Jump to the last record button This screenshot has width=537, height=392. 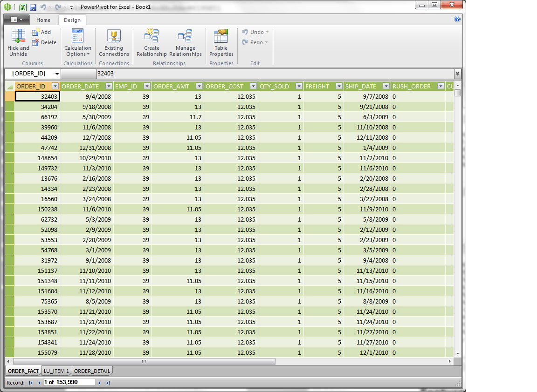pyautogui.click(x=108, y=383)
